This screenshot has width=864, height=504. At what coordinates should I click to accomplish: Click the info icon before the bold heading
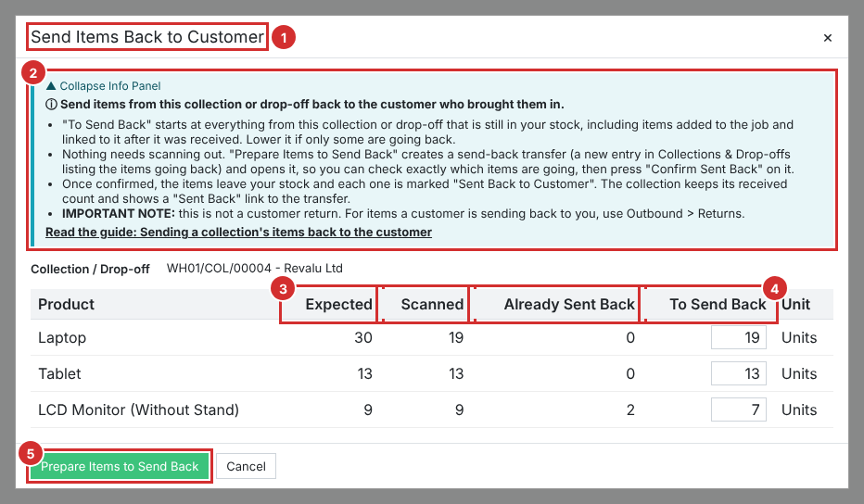(x=51, y=105)
